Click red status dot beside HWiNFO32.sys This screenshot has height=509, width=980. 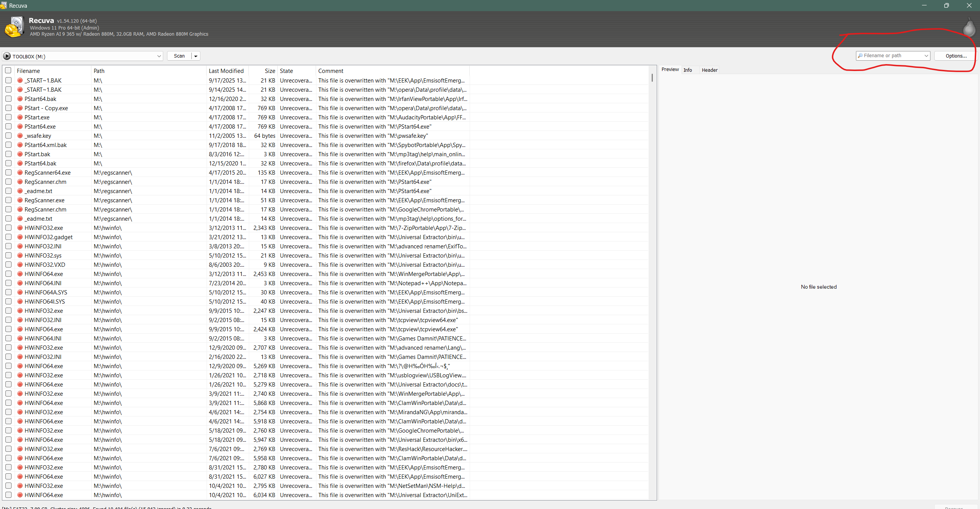[x=20, y=256]
